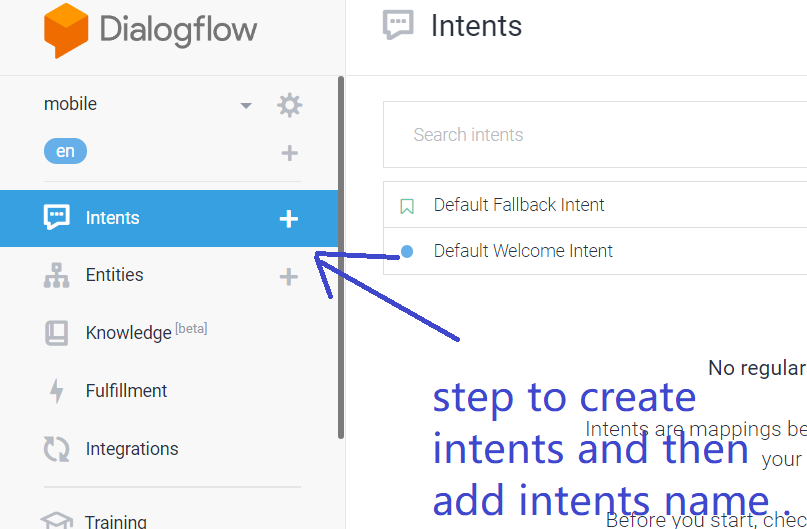Click the Knowledge book icon

(x=57, y=333)
